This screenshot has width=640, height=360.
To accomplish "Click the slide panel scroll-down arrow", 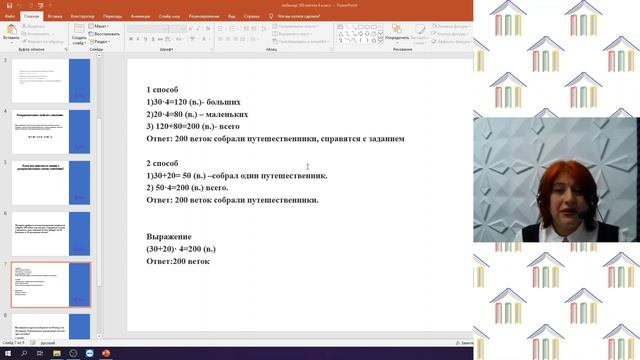I will pyautogui.click(x=99, y=336).
